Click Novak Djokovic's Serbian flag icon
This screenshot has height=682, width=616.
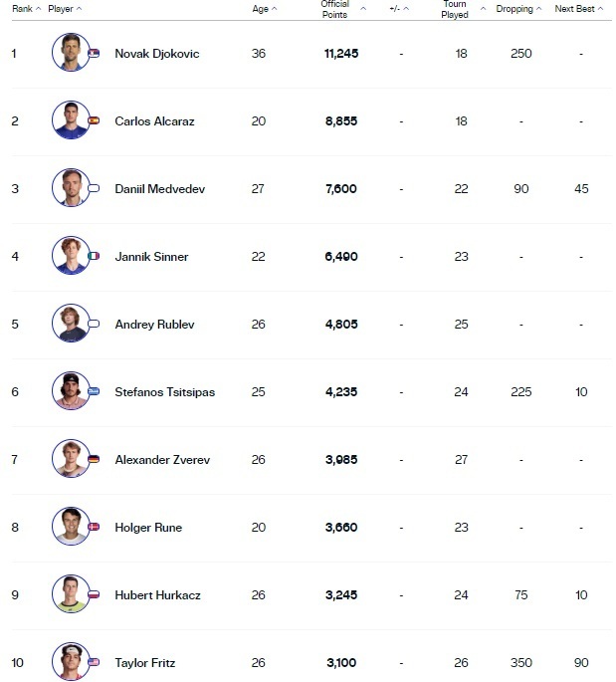(95, 53)
